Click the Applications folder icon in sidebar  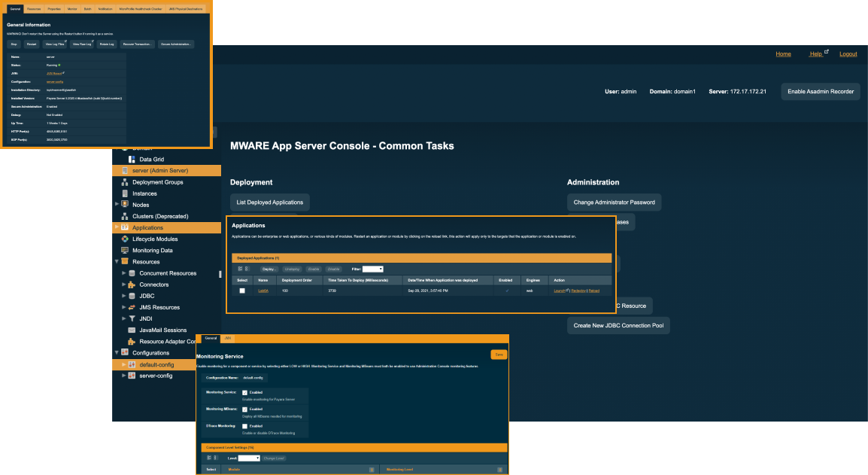point(125,227)
